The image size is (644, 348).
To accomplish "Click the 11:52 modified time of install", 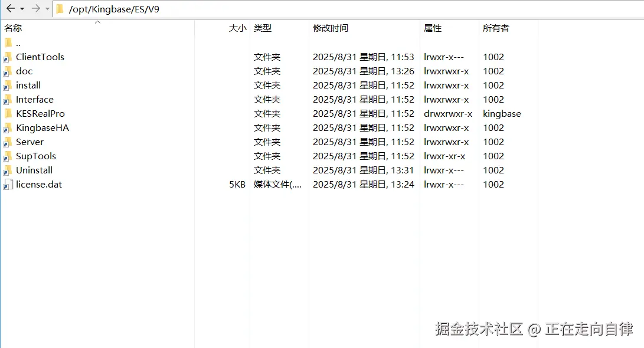I will 403,86.
